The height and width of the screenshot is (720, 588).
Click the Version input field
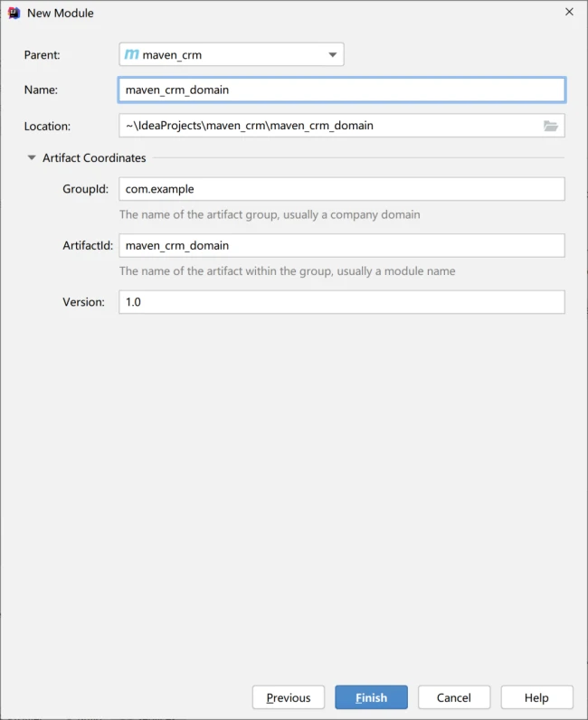point(341,302)
